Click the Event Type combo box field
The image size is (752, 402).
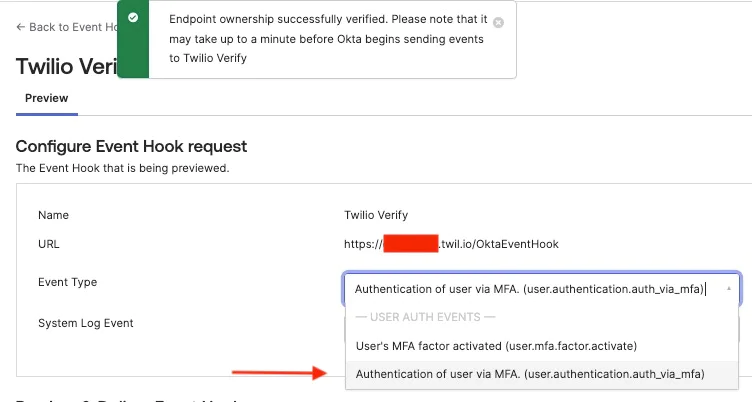click(x=530, y=289)
